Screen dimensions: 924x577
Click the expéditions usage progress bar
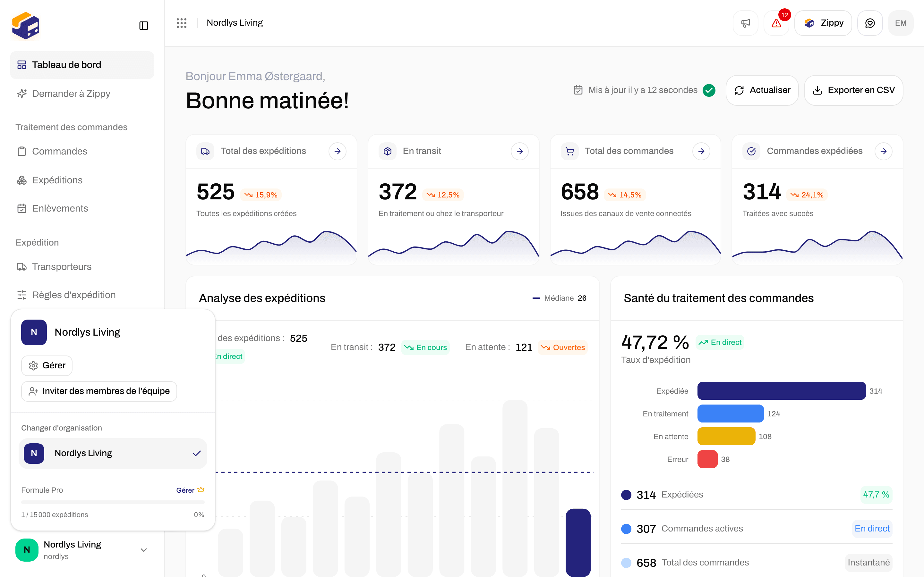click(x=113, y=502)
